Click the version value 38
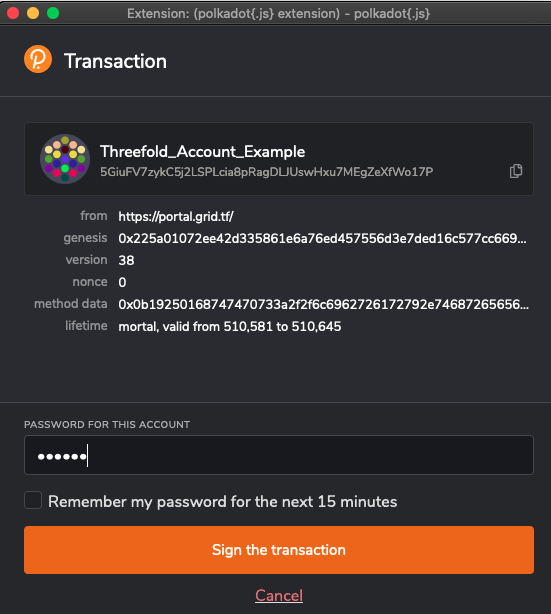 pyautogui.click(x=126, y=260)
